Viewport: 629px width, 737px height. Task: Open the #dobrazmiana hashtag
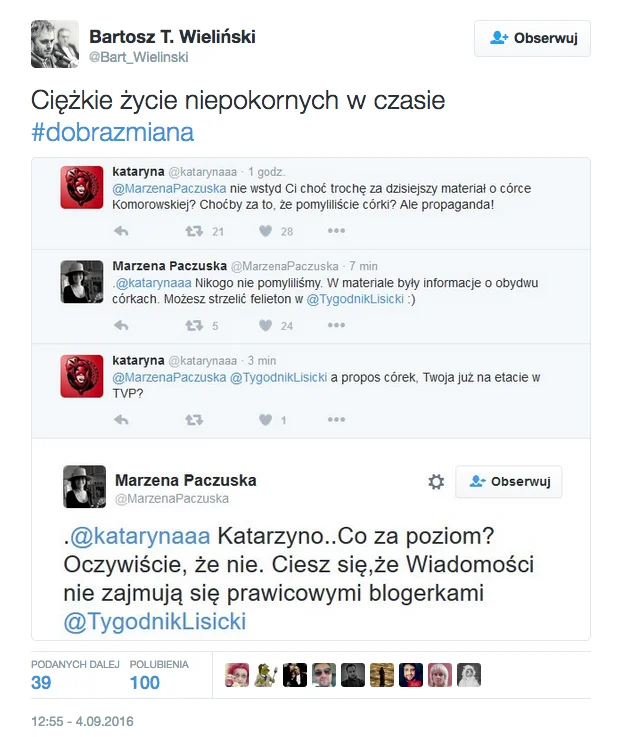tap(112, 132)
